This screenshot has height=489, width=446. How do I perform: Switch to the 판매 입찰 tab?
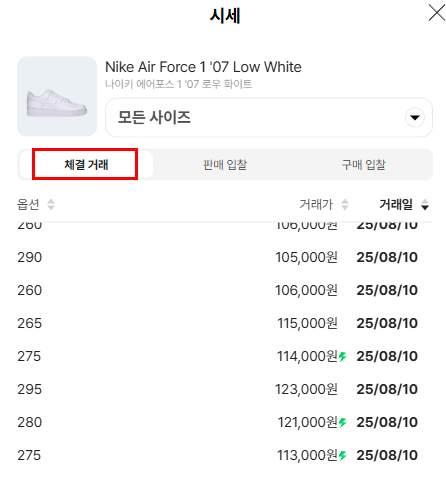point(225,165)
